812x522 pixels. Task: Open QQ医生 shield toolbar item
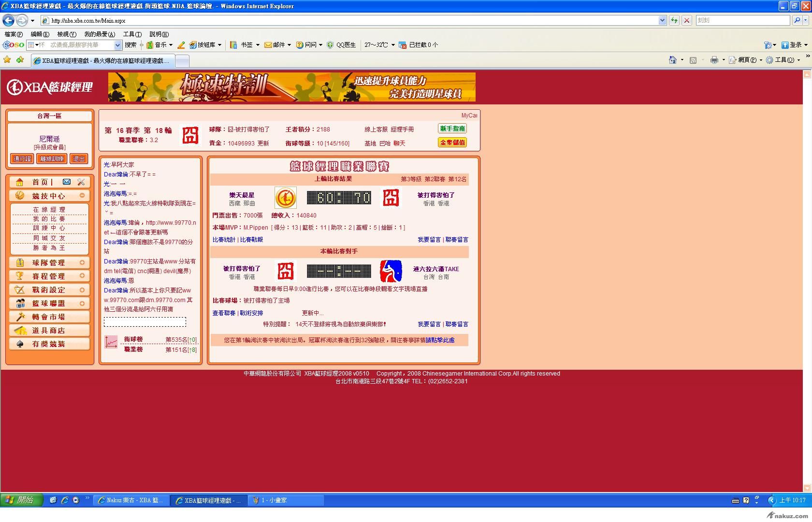click(341, 45)
